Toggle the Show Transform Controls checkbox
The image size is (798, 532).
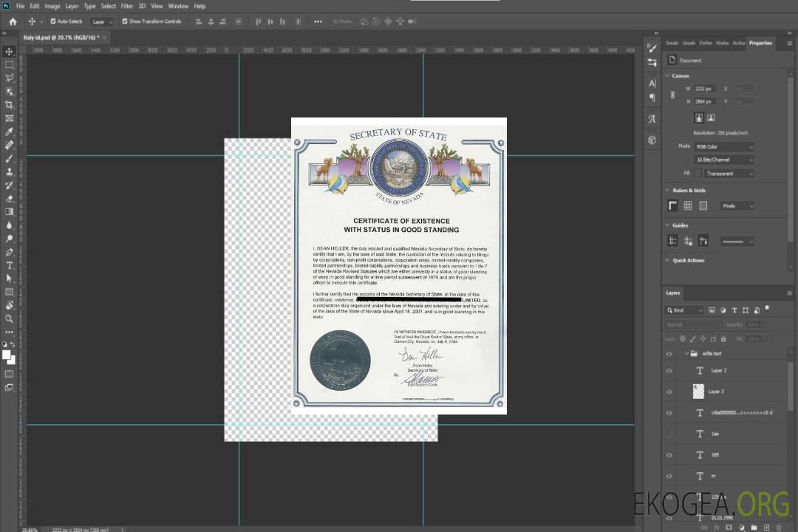tap(125, 21)
